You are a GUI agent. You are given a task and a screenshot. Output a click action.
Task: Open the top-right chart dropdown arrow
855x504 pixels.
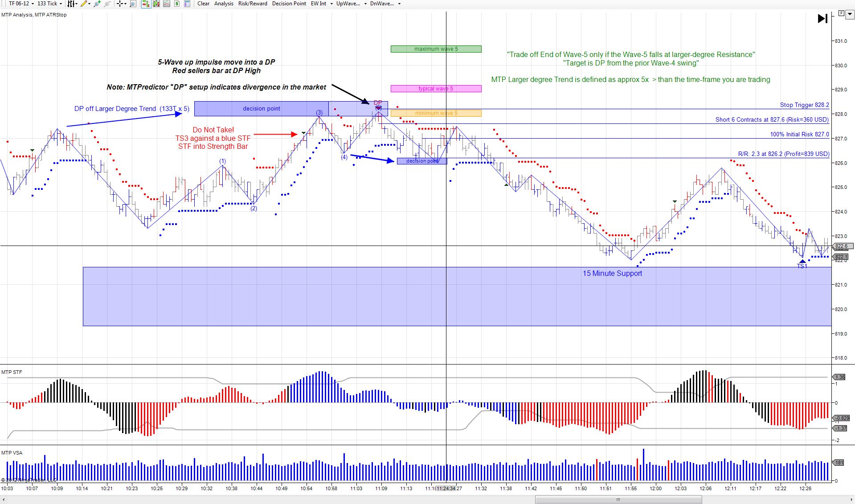(x=850, y=14)
